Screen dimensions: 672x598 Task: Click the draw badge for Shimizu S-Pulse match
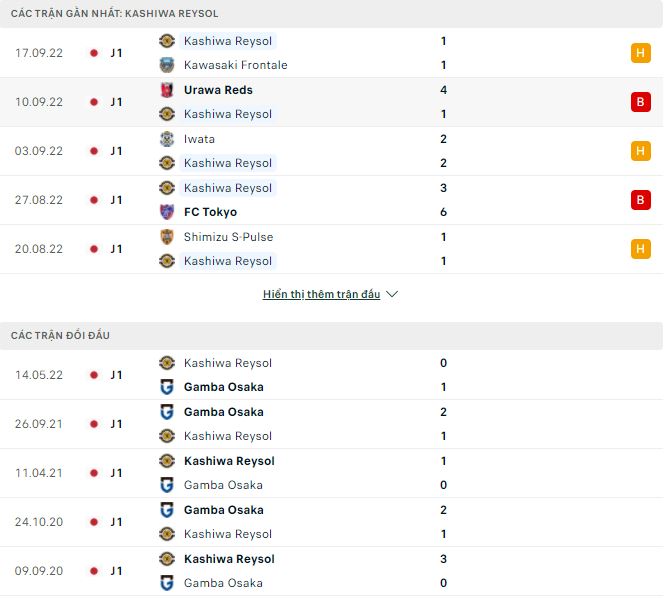pos(641,249)
